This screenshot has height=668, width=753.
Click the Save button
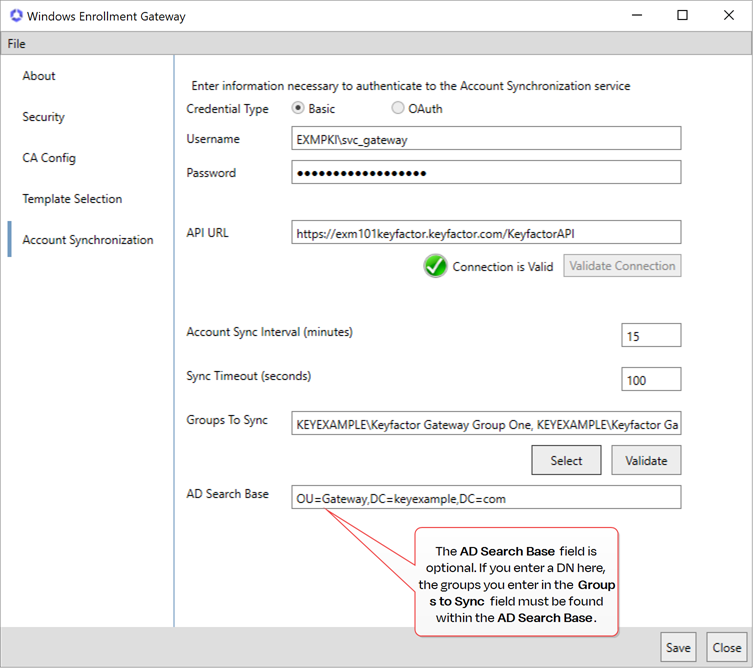[678, 647]
